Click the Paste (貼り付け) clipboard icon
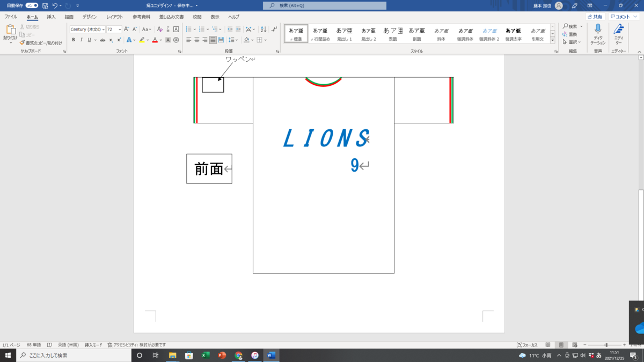Viewport: 644px width, 362px height. tap(10, 30)
